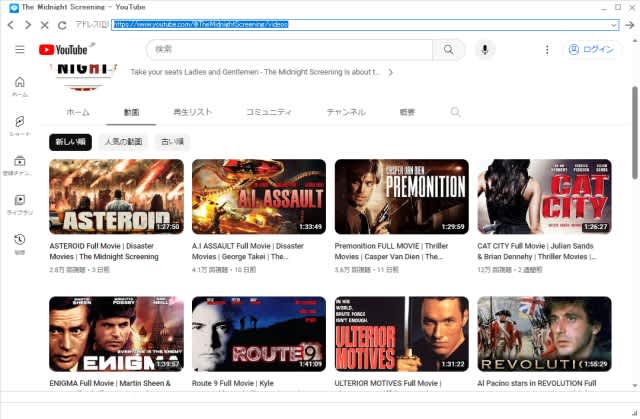Click the ULTERIOR MOTIVES Full Movie title link

(388, 384)
